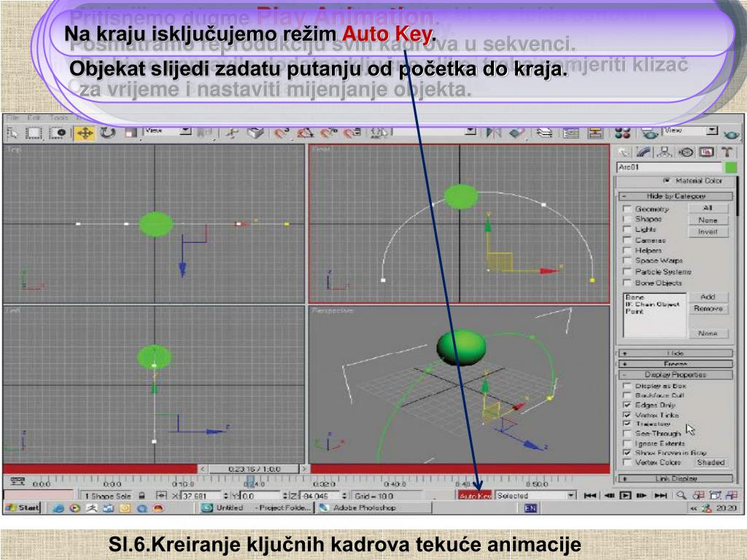Jump to the start with Go to Start

point(589,496)
